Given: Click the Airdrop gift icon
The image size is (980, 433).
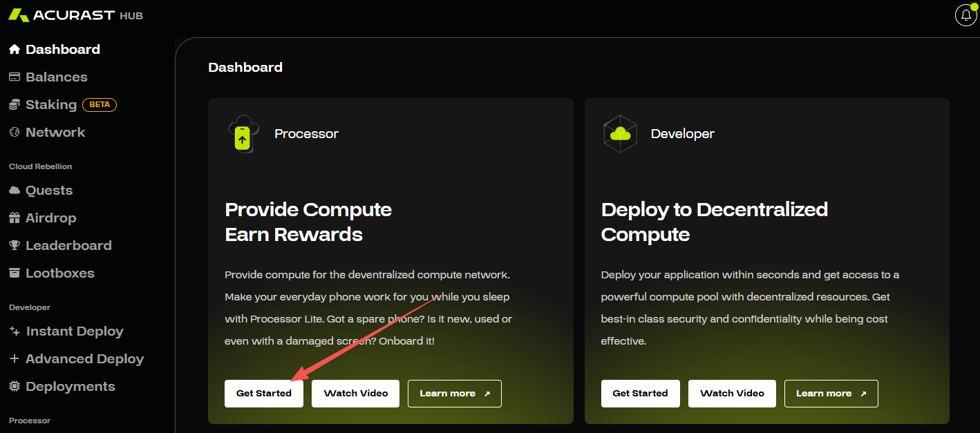Looking at the screenshot, I should click(x=15, y=218).
